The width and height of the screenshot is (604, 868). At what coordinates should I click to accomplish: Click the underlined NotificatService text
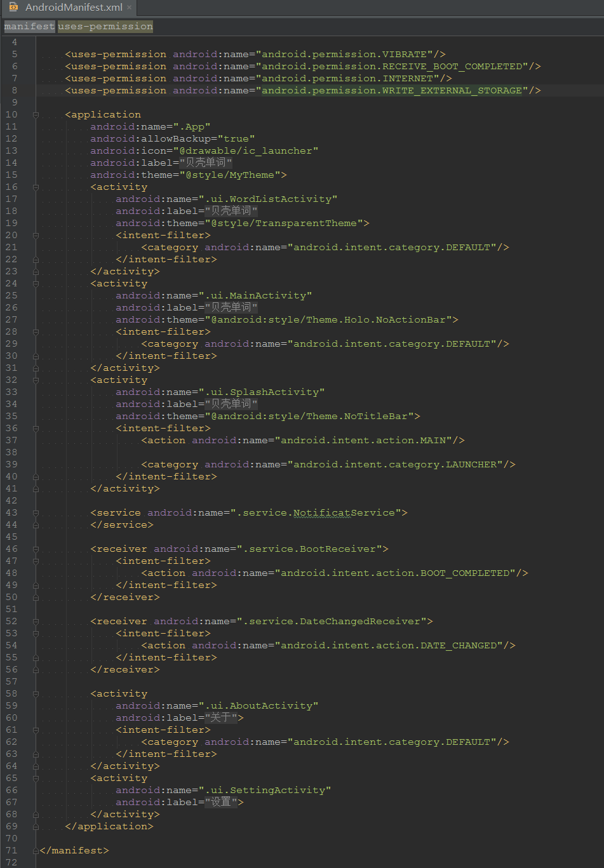point(322,513)
